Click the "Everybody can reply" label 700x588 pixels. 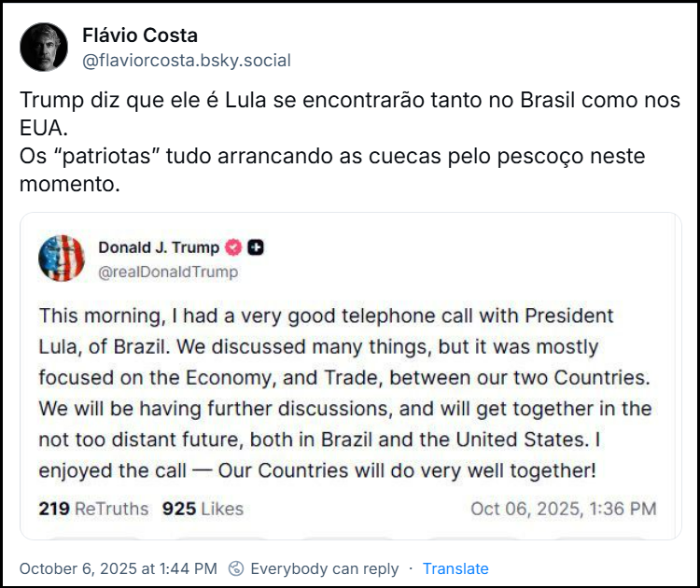(x=325, y=568)
